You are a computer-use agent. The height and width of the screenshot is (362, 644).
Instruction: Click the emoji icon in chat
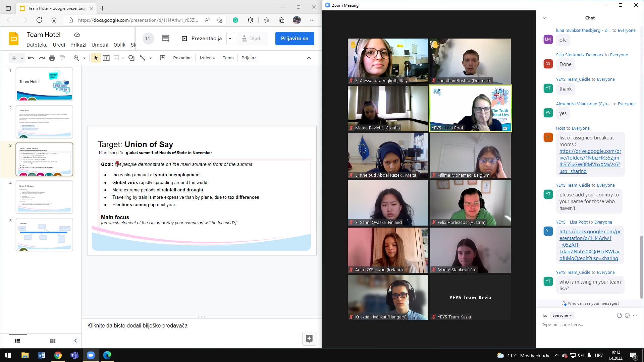point(627,315)
